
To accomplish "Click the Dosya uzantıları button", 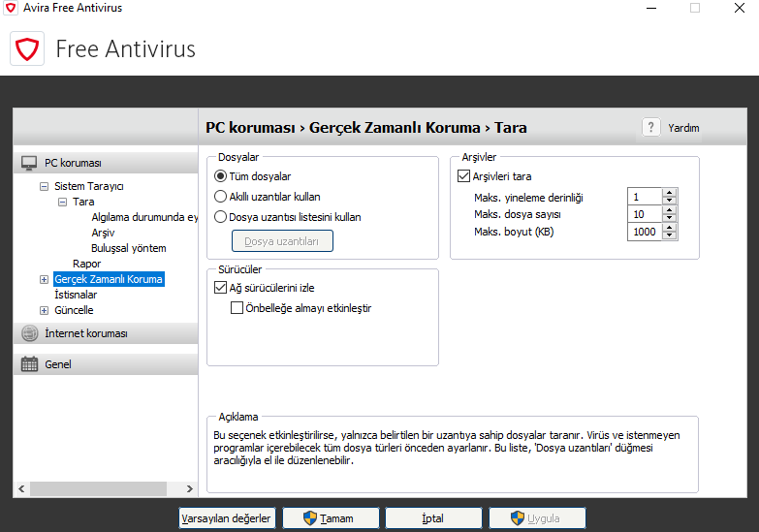I will [282, 241].
